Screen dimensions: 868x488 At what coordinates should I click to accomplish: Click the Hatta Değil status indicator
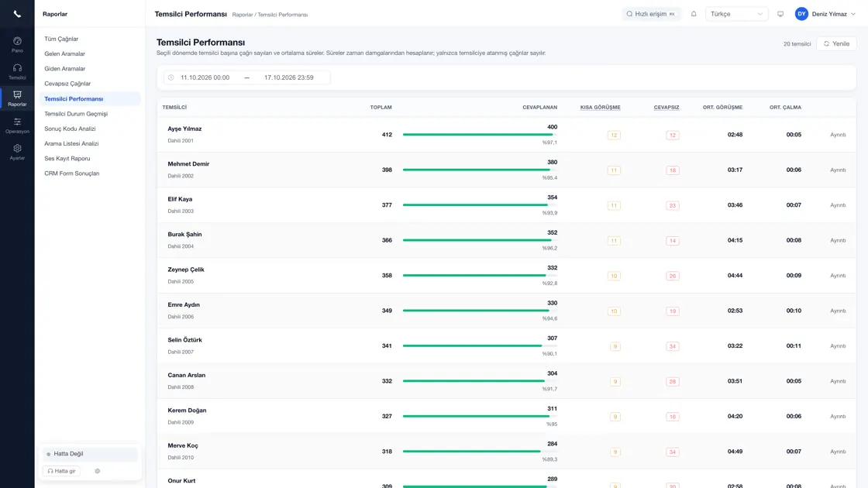(90, 454)
